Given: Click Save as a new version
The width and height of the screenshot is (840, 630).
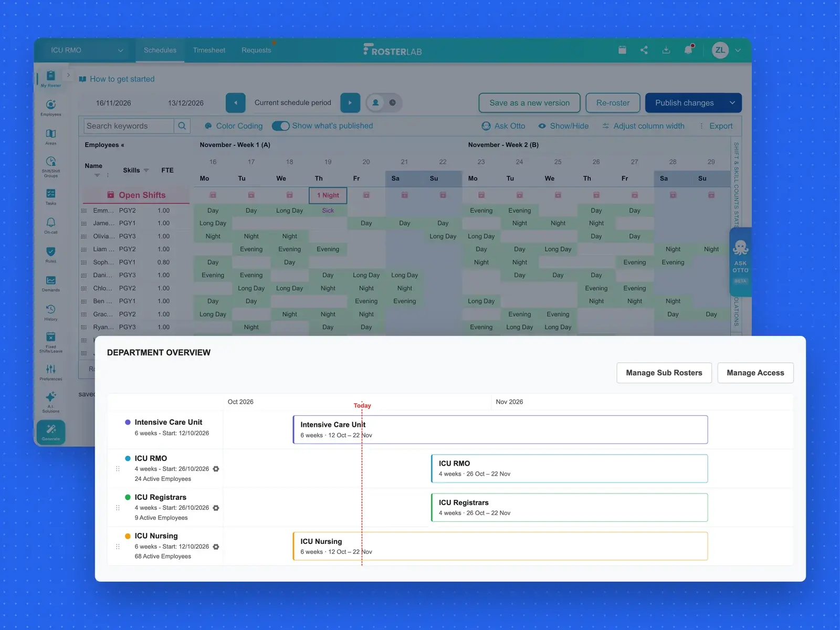Looking at the screenshot, I should [529, 103].
